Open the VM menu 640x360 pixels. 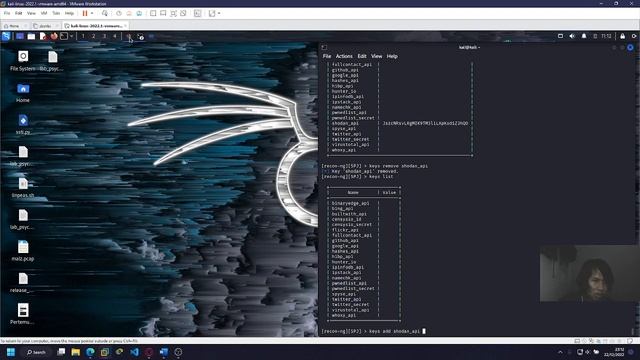[x=44, y=13]
